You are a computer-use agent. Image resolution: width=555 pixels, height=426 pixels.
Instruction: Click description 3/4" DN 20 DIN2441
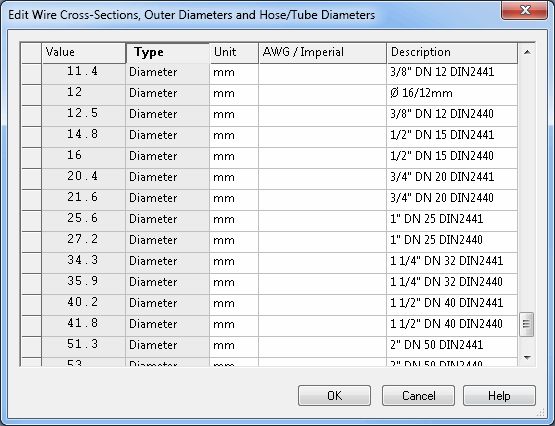pyautogui.click(x=452, y=179)
